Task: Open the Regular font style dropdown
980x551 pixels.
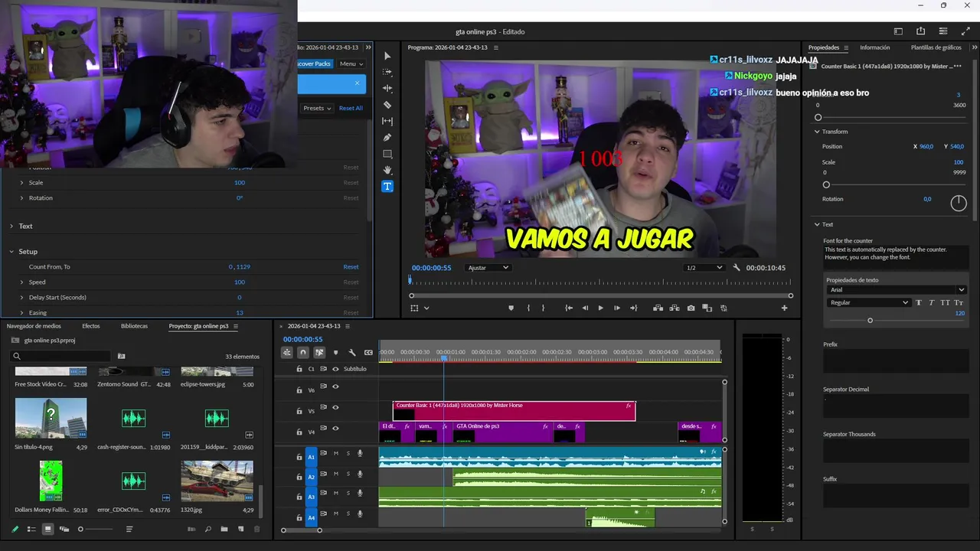Action: 869,303
